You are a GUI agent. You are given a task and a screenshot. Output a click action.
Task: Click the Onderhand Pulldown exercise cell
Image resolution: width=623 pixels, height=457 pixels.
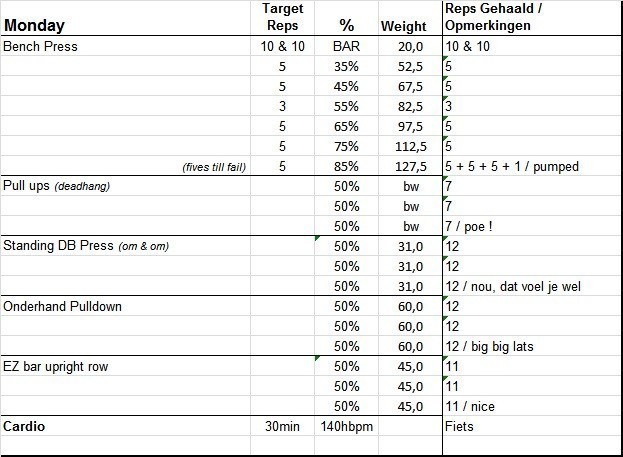[x=63, y=306]
